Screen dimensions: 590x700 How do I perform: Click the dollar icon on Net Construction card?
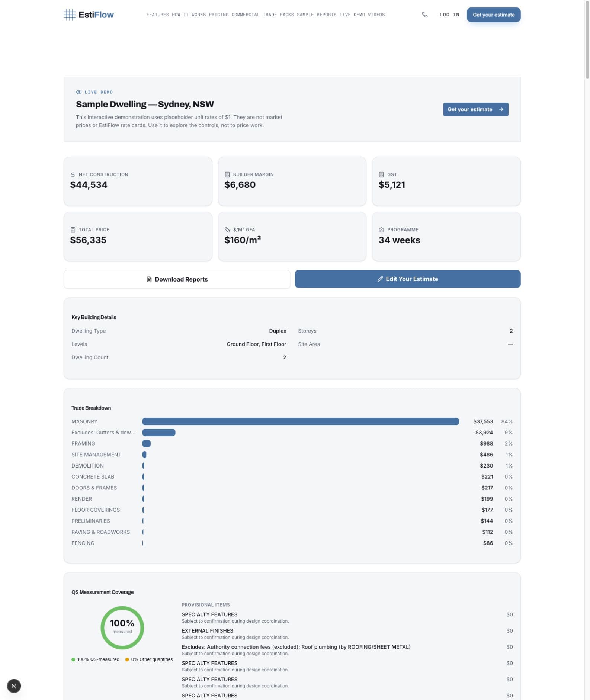[x=73, y=174]
